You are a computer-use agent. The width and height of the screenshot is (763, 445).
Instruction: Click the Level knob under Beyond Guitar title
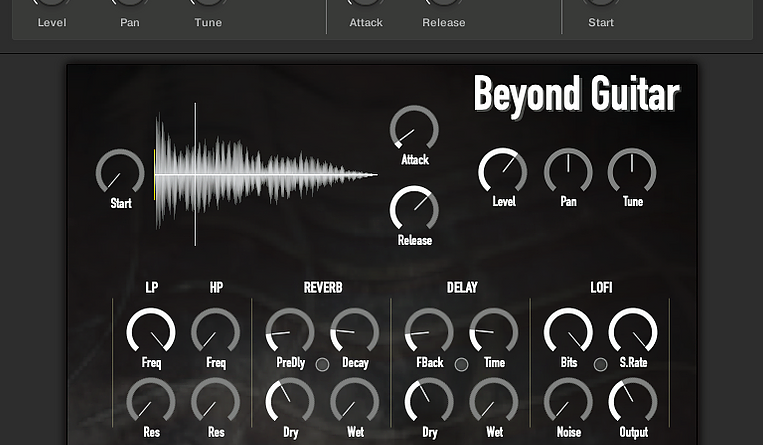coord(503,171)
